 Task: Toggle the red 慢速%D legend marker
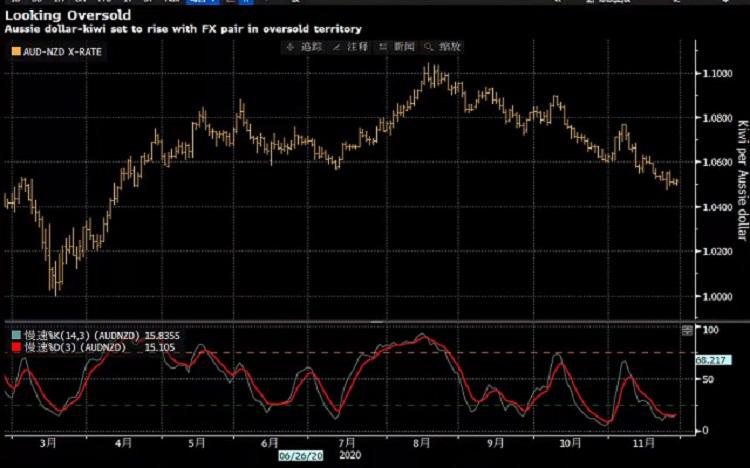[13, 347]
